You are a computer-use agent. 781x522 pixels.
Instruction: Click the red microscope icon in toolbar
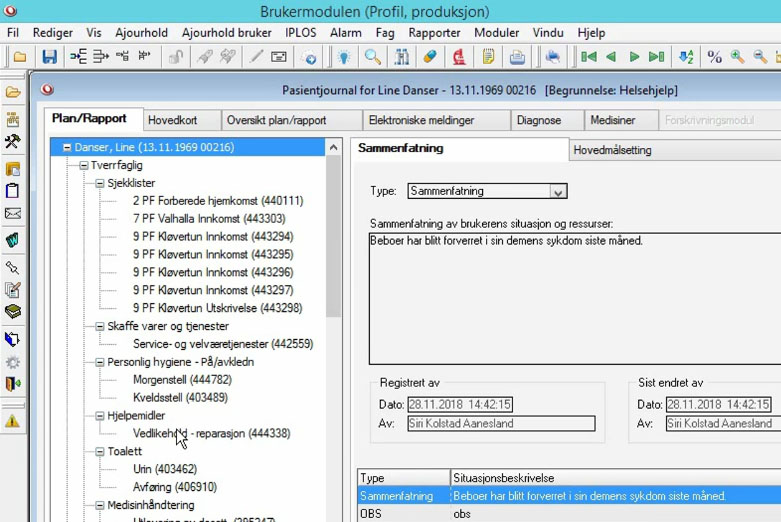[459, 58]
